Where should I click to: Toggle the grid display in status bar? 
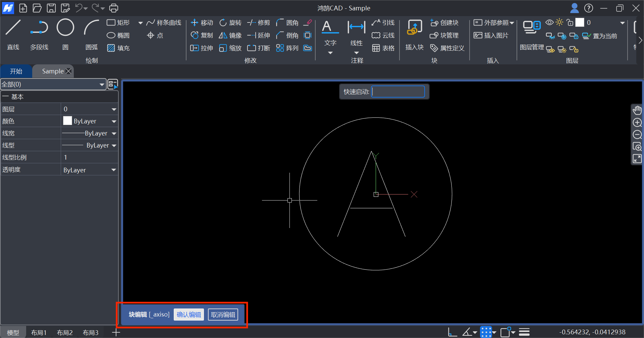tap(486, 332)
